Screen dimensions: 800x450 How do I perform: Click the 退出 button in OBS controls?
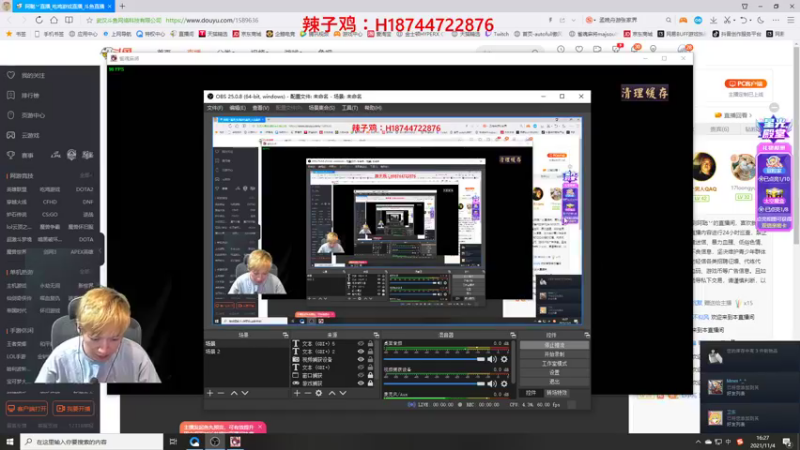554,382
